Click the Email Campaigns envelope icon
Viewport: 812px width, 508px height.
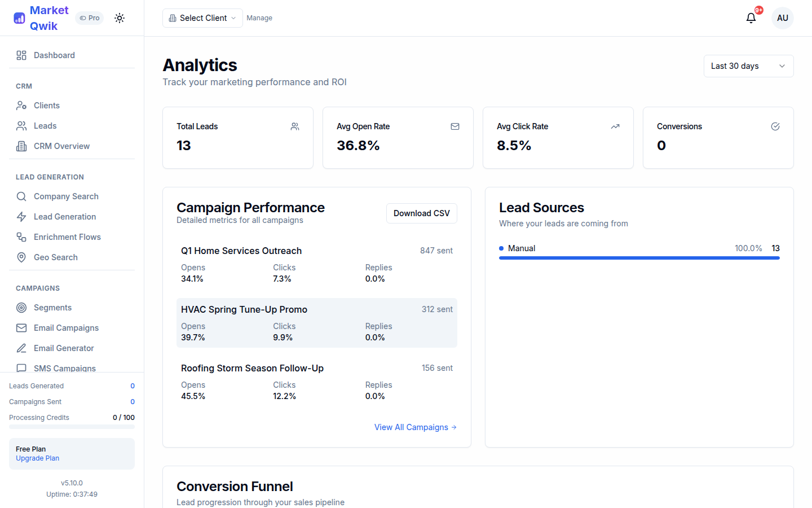pos(21,327)
